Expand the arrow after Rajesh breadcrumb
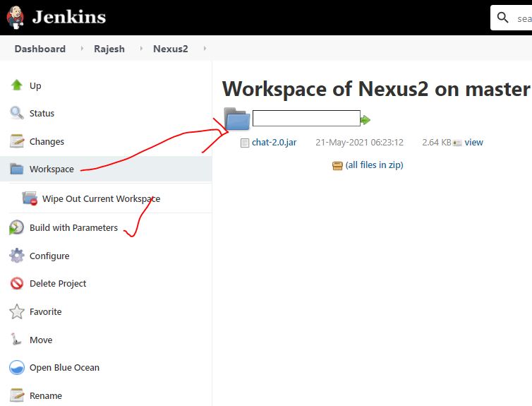532x406 pixels. (141, 49)
